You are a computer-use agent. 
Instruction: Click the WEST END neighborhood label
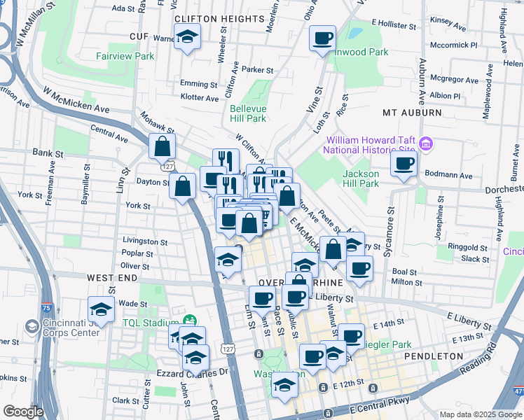click(112, 278)
